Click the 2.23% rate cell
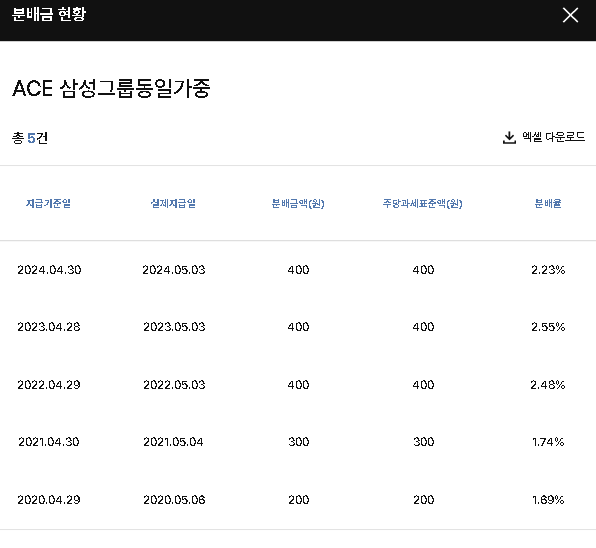Viewport: 596px width, 548px height. 548,270
